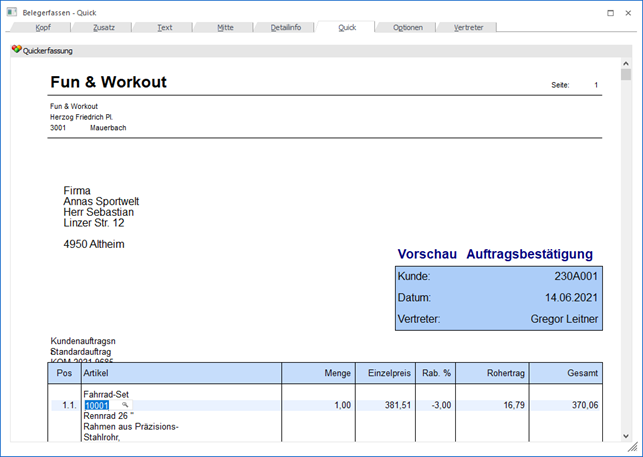Click the window resize grip corner
Image resolution: width=643 pixels, height=457 pixels.
pos(636,450)
